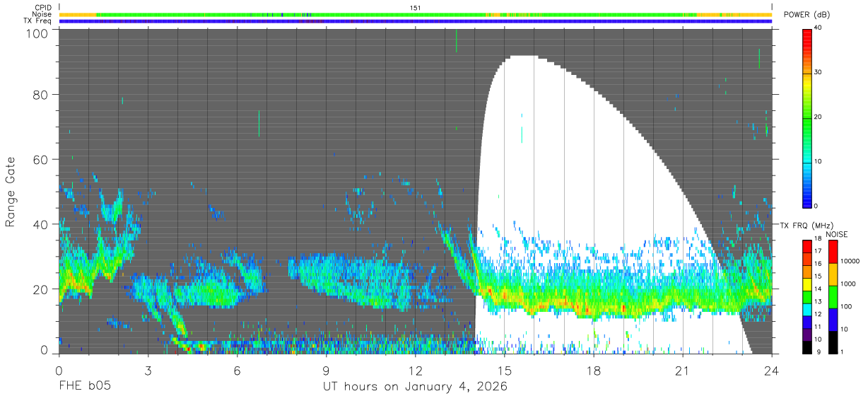Click the TX frequency color strip above the plot
Screen dimensions: 868x401
(x=415, y=21)
